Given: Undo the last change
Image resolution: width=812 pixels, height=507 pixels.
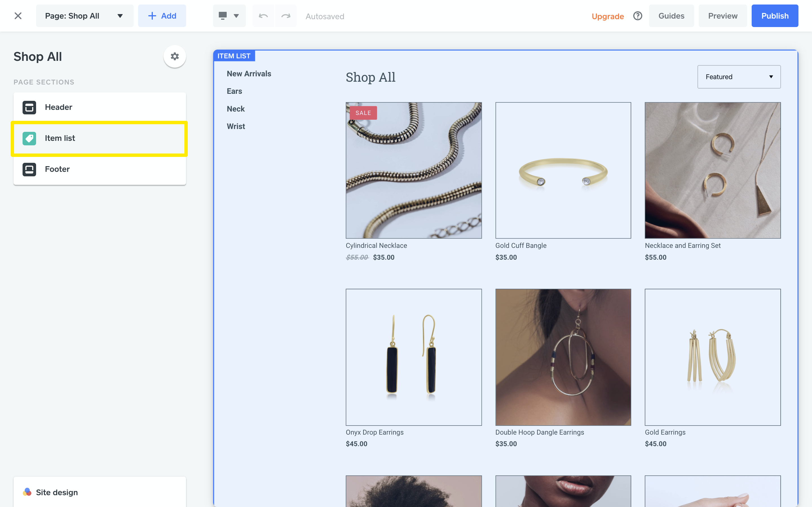Looking at the screenshot, I should (263, 15).
